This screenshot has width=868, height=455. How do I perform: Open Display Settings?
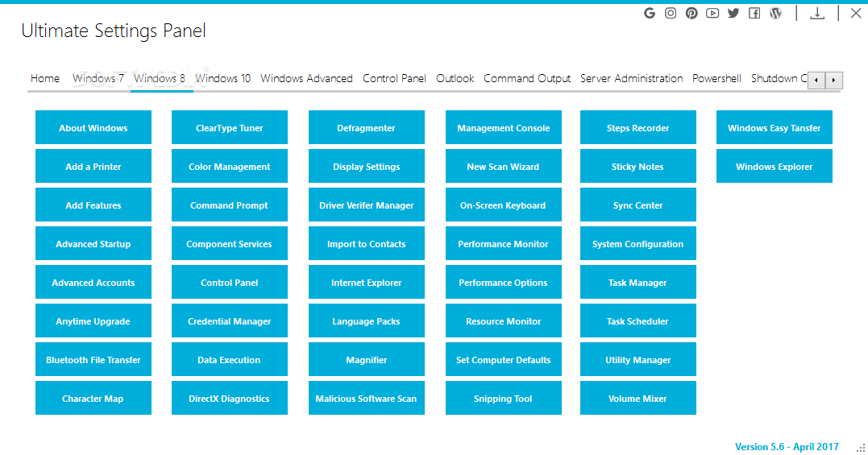[x=367, y=167]
